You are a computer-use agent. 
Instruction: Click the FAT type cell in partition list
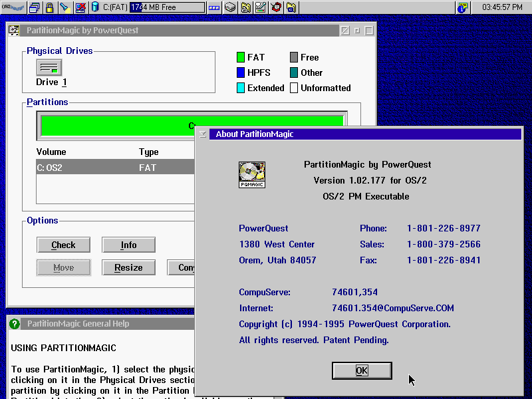click(x=148, y=168)
